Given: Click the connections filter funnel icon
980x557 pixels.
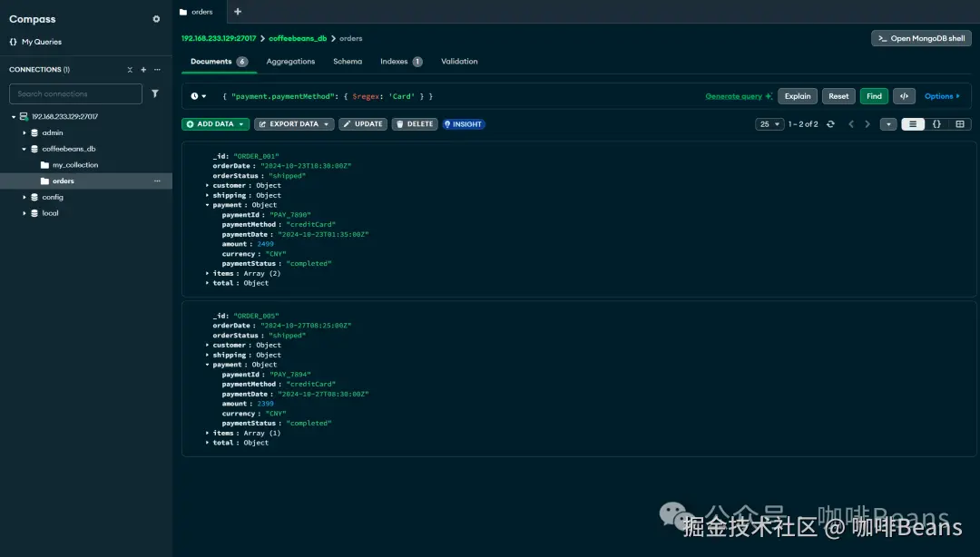Looking at the screenshot, I should 155,93.
